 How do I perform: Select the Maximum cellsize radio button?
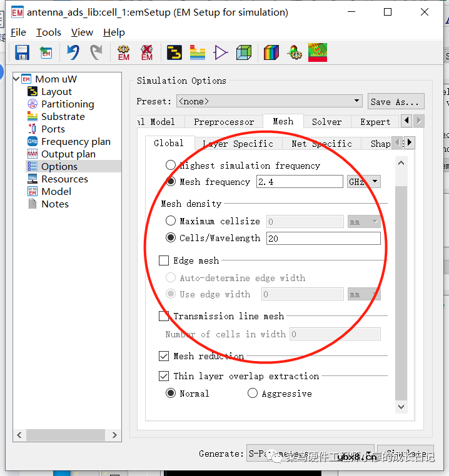pyautogui.click(x=171, y=221)
